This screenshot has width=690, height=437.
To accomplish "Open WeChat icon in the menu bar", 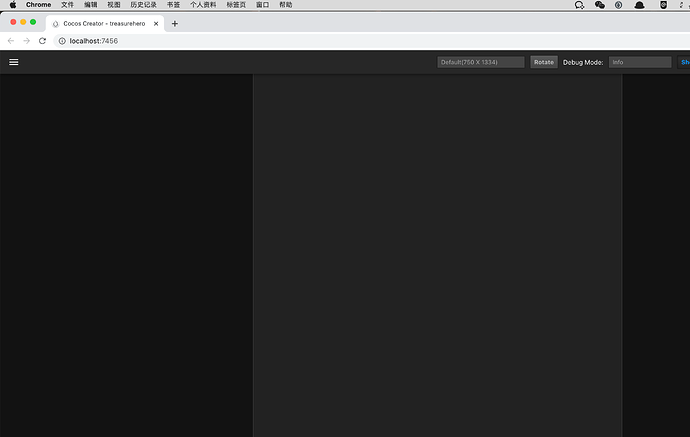I will coord(599,5).
